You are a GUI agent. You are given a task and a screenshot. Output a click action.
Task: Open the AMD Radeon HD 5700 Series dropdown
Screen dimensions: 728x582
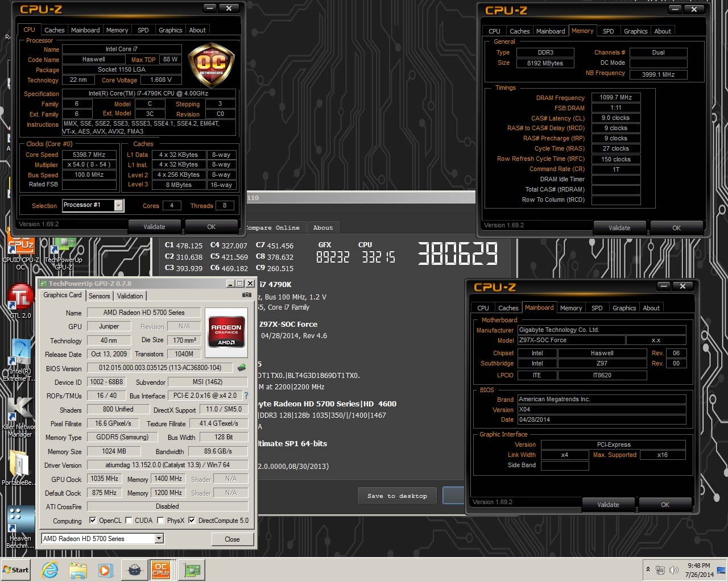pyautogui.click(x=159, y=538)
